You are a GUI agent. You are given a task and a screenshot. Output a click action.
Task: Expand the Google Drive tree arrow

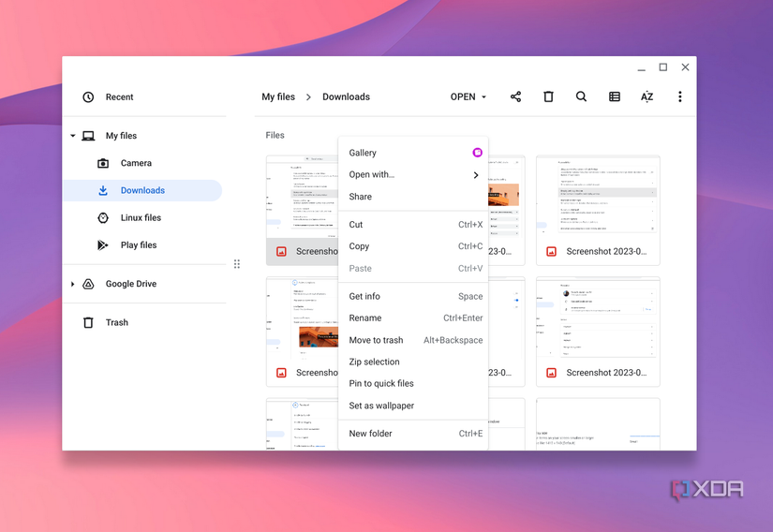coord(72,284)
